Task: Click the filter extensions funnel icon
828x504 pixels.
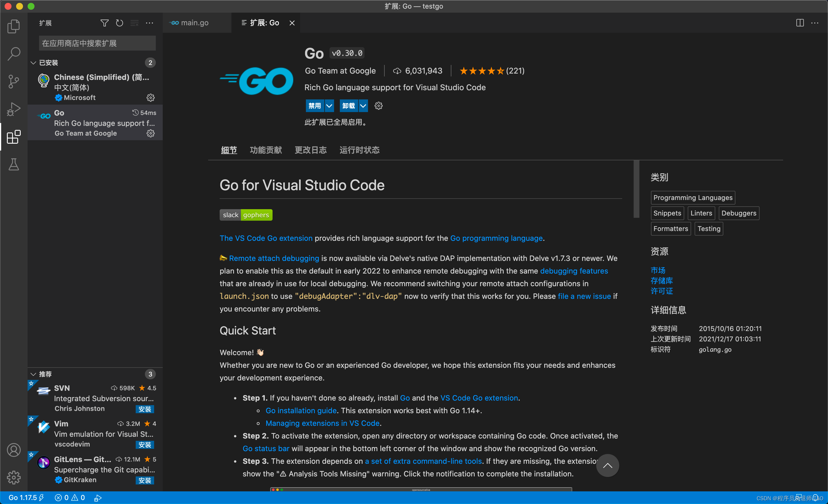Action: click(x=105, y=23)
